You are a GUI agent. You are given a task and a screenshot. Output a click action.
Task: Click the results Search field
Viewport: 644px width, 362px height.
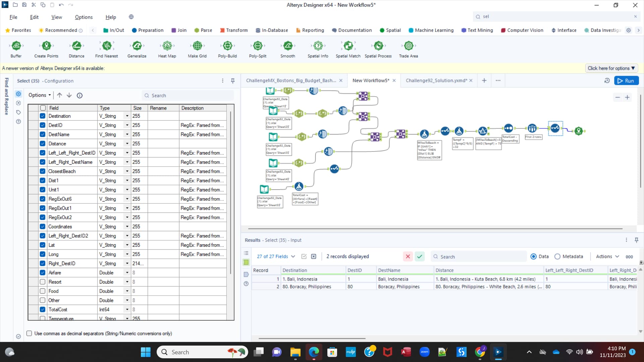tap(480, 257)
